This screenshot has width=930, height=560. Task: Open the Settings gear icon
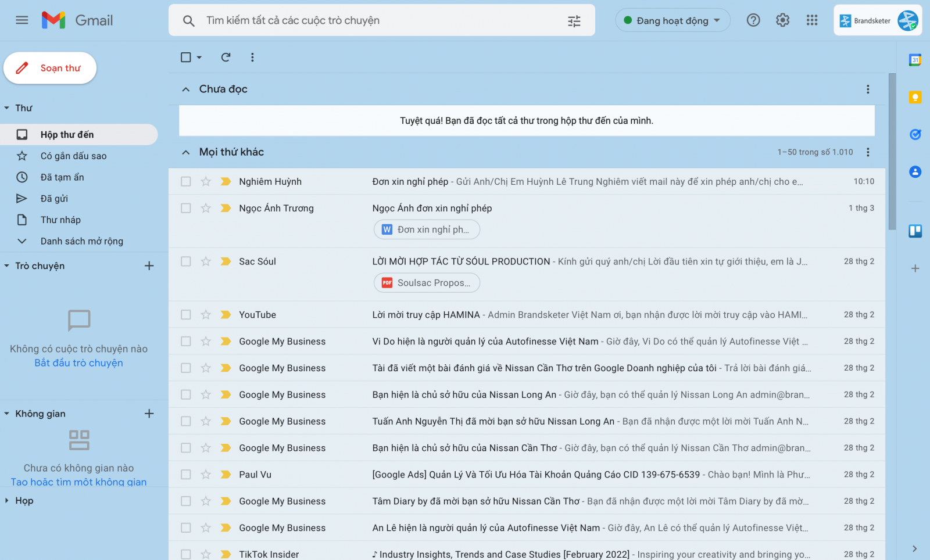point(783,20)
